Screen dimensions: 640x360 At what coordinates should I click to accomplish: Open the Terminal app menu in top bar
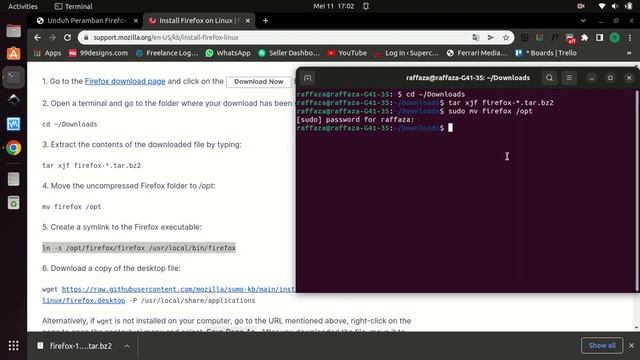point(73,6)
